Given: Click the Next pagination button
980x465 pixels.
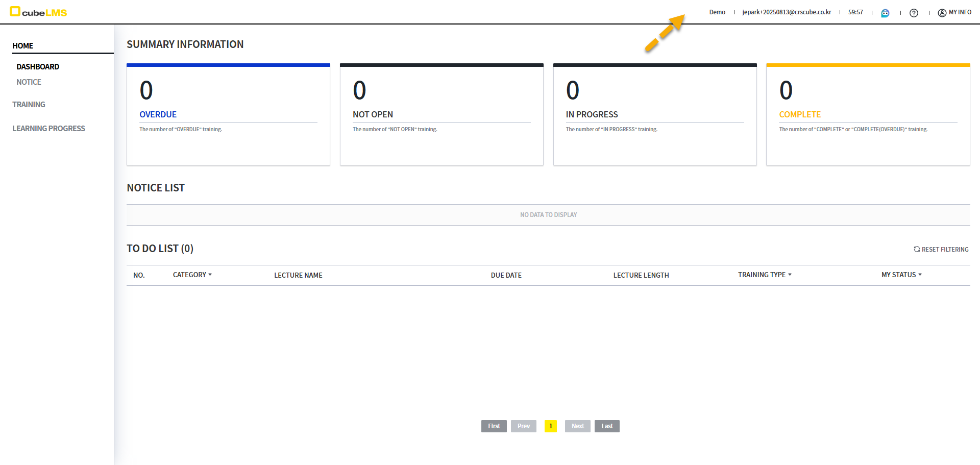Looking at the screenshot, I should click(x=577, y=426).
